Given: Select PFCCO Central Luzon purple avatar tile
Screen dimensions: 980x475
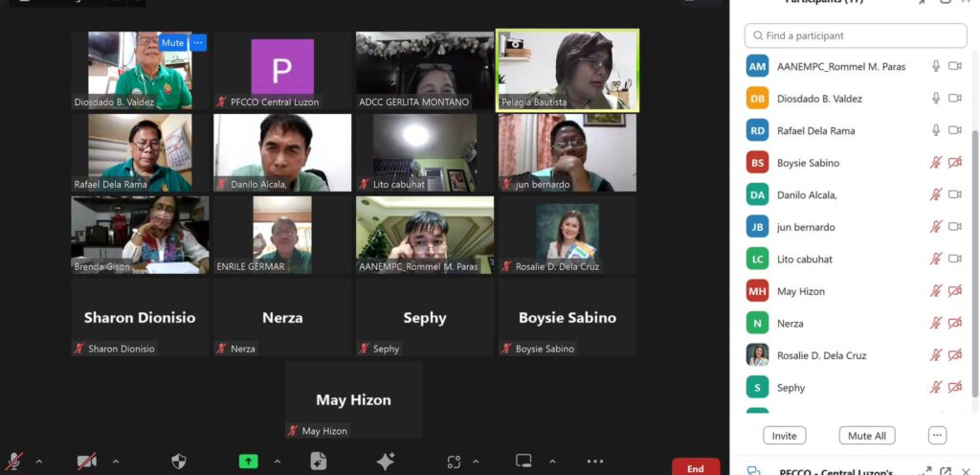Looking at the screenshot, I should click(x=282, y=71).
